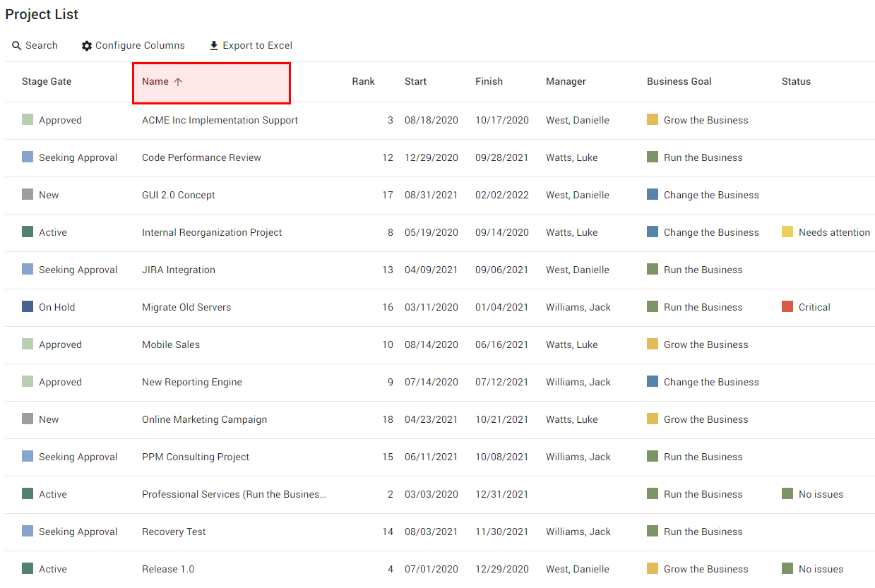The width and height of the screenshot is (875, 588).
Task: Click the Name column header text
Action: 155,82
